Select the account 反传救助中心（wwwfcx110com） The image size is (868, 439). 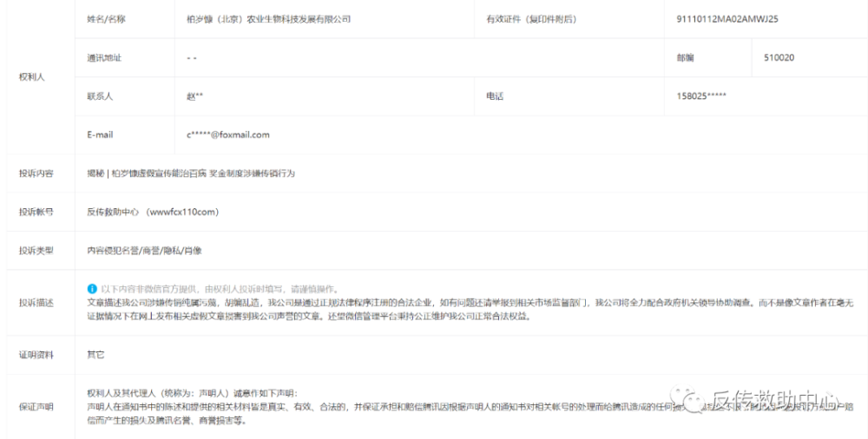click(x=154, y=212)
